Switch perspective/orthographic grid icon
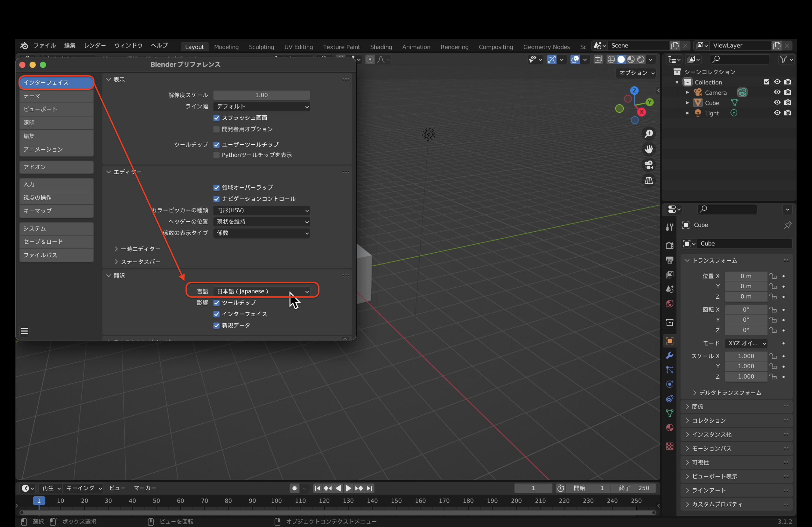The width and height of the screenshot is (812, 527). (648, 180)
